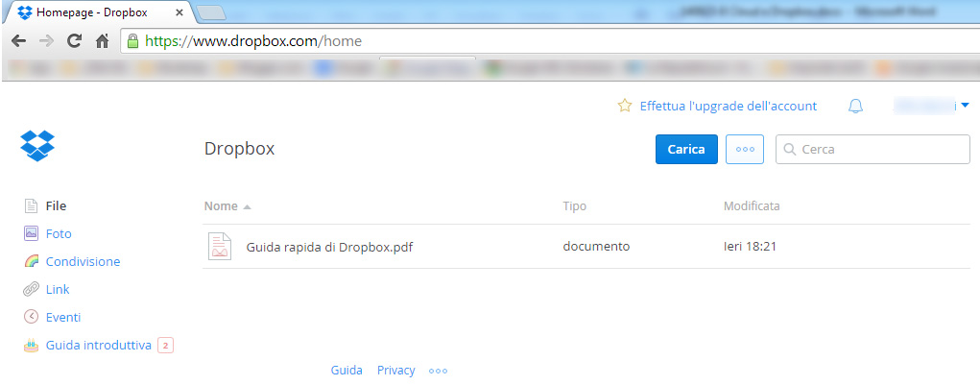
Task: Open the Guida footer link
Action: (x=347, y=371)
